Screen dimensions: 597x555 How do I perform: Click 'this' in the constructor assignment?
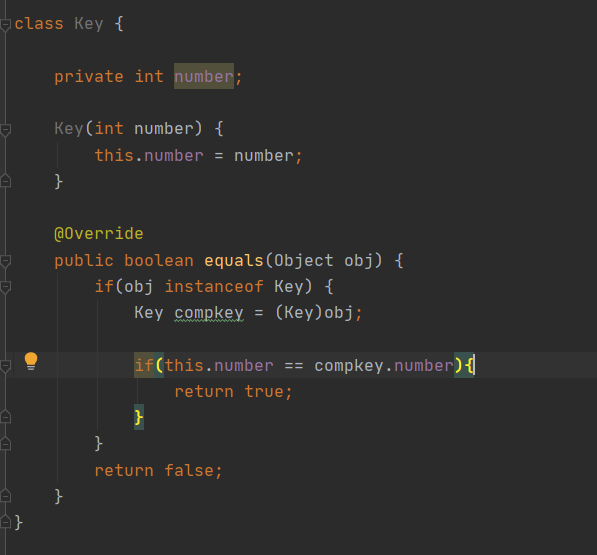(114, 155)
